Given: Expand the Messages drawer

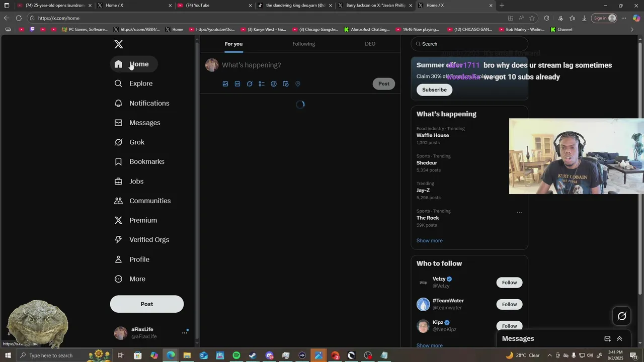Looking at the screenshot, I should click(x=619, y=339).
